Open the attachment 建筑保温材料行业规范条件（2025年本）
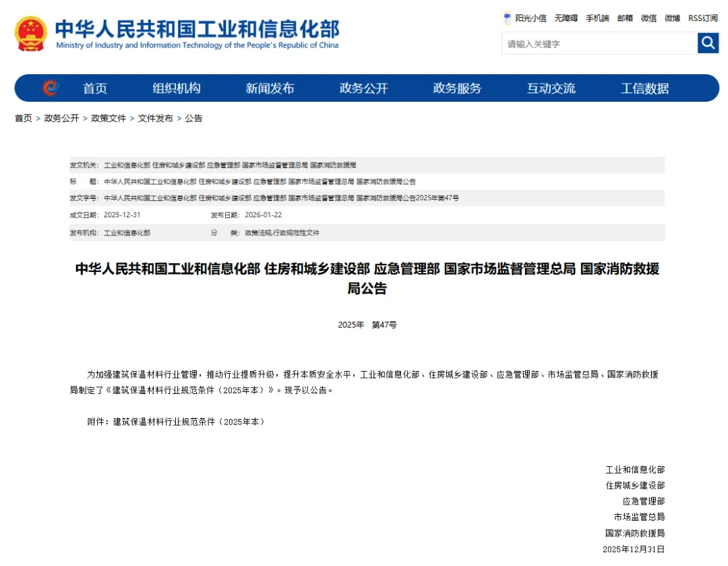 (x=190, y=422)
